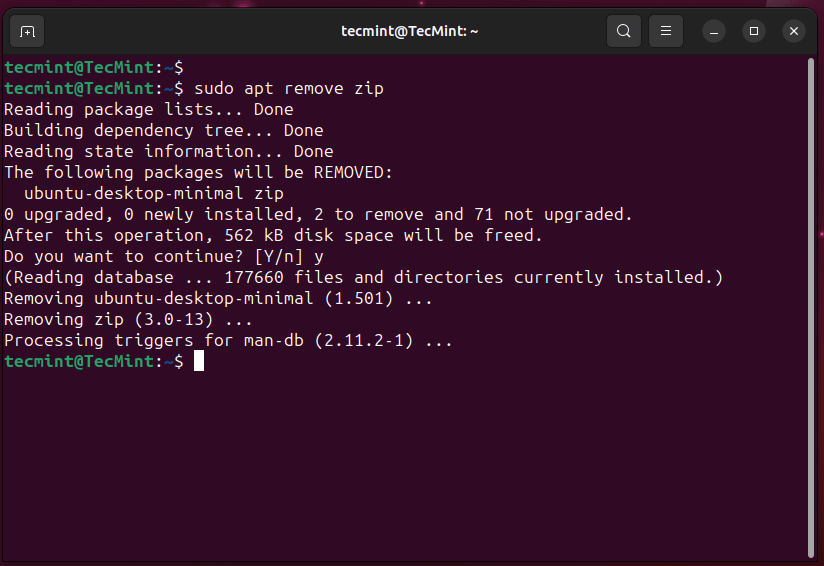The height and width of the screenshot is (566, 824).
Task: Maximize the terminal window
Action: point(754,32)
